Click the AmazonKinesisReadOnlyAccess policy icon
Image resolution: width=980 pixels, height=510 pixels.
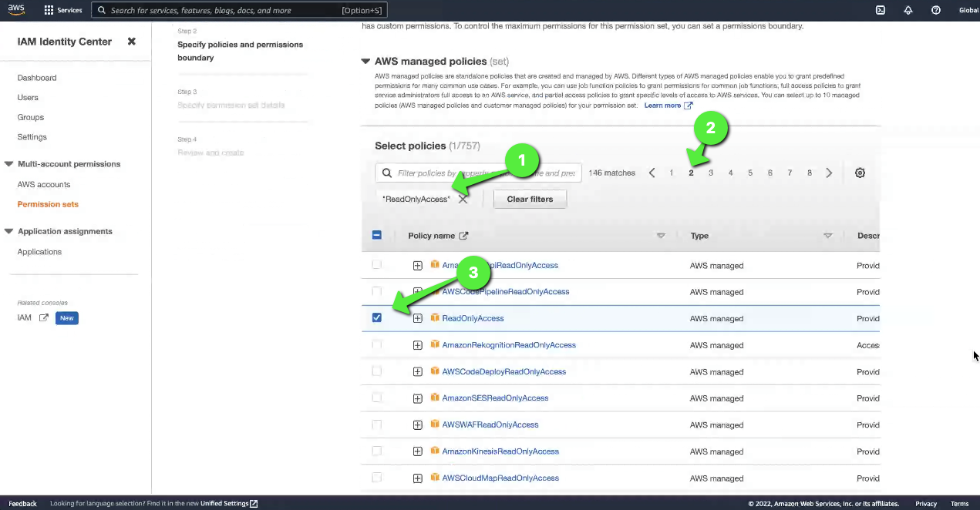(x=435, y=451)
